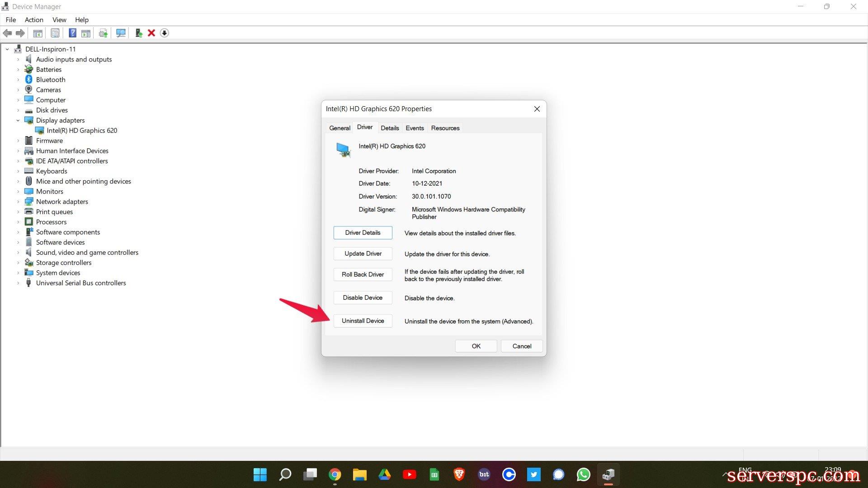Collapse the Display adapters category
This screenshot has width=868, height=488.
18,120
